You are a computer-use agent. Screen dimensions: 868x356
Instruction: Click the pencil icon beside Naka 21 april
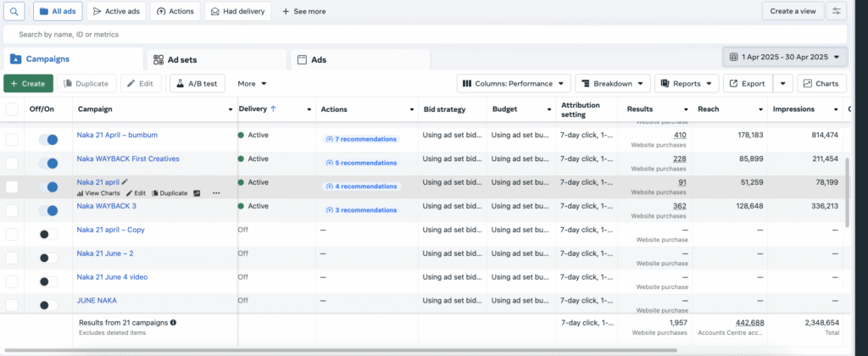point(125,181)
